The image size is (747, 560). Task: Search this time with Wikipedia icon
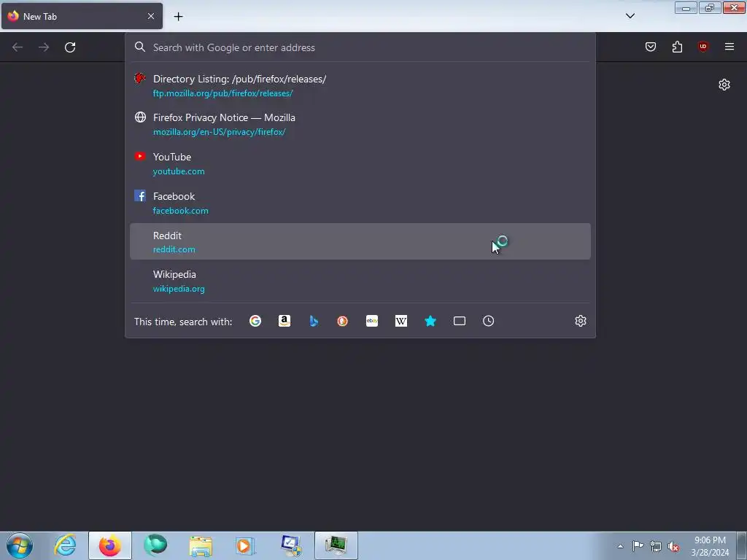[x=401, y=321]
